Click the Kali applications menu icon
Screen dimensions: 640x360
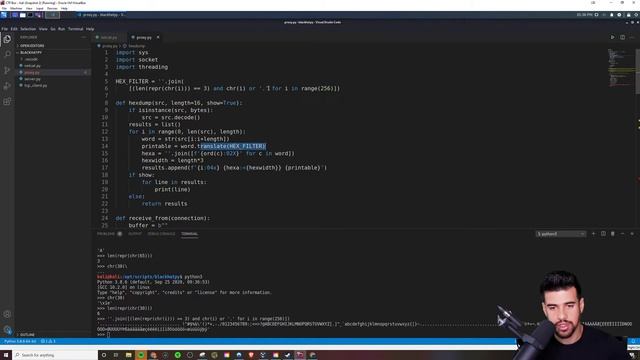4,15
